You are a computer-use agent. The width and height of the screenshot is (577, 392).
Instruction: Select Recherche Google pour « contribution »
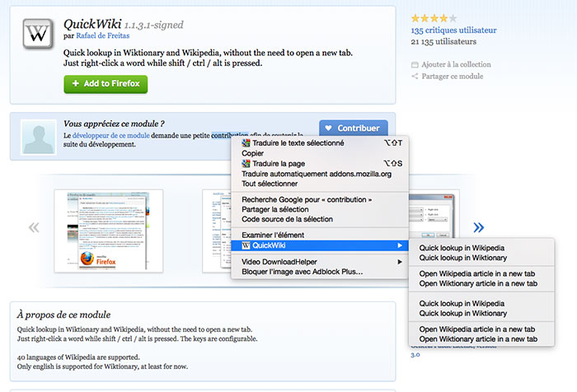pos(320,199)
